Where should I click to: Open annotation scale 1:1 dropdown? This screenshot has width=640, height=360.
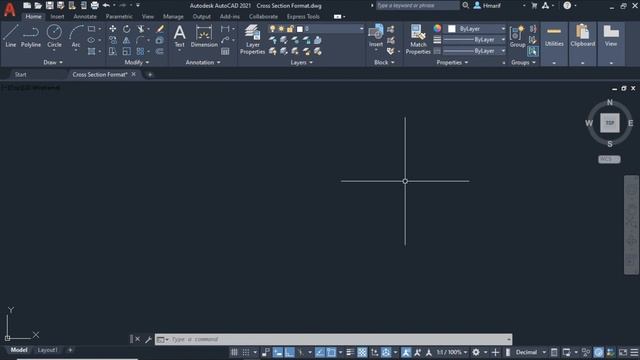452,352
